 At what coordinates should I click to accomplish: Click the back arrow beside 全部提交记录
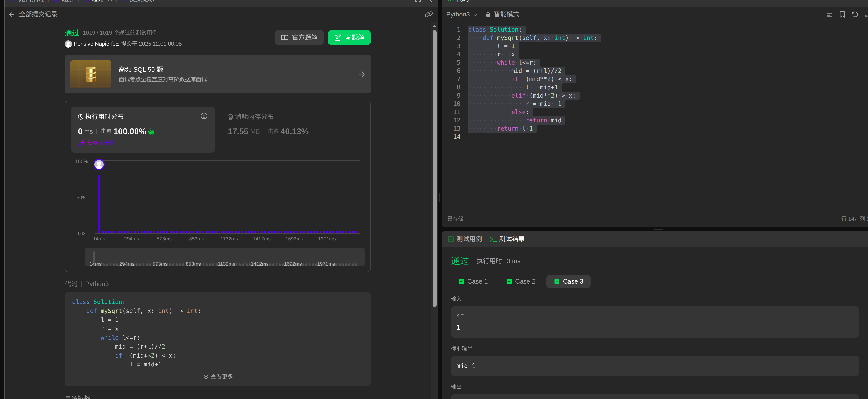pyautogui.click(x=11, y=14)
